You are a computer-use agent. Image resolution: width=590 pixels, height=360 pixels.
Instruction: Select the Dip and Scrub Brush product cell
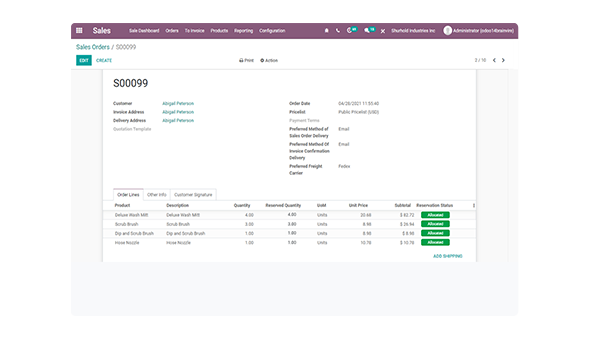(x=134, y=234)
